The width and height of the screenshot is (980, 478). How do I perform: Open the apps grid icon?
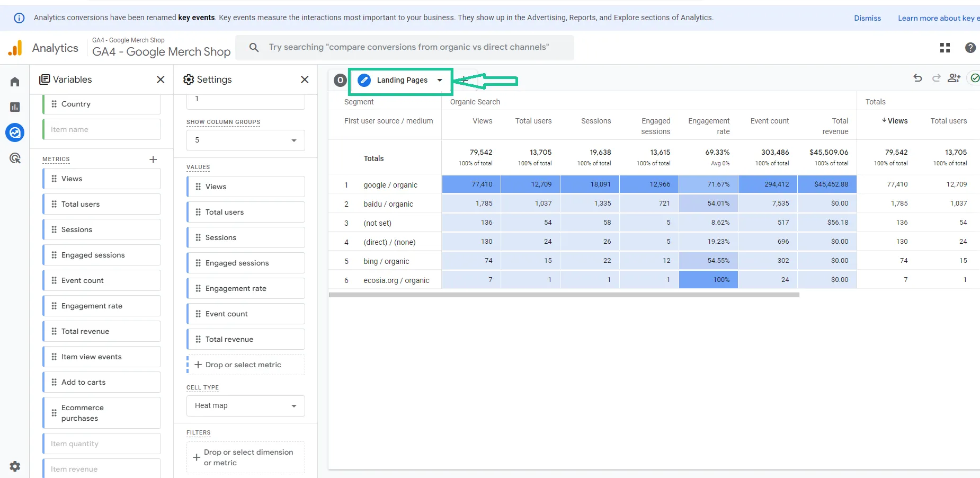[945, 48]
